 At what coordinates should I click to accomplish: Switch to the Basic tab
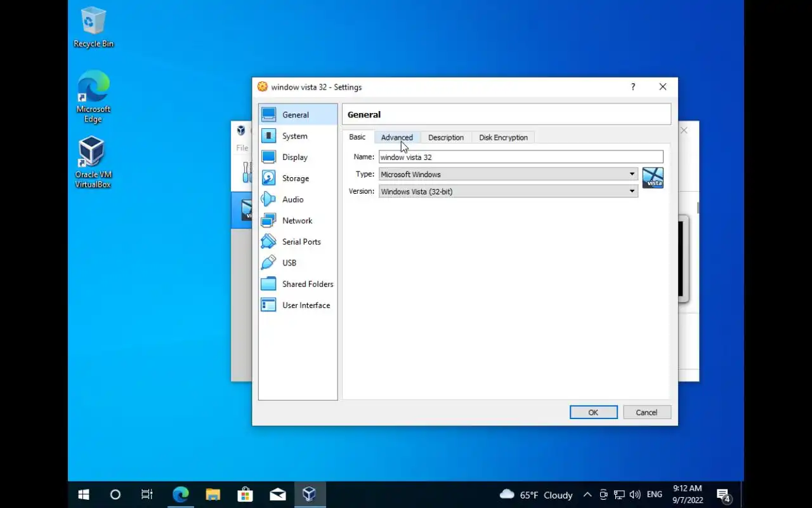point(357,137)
